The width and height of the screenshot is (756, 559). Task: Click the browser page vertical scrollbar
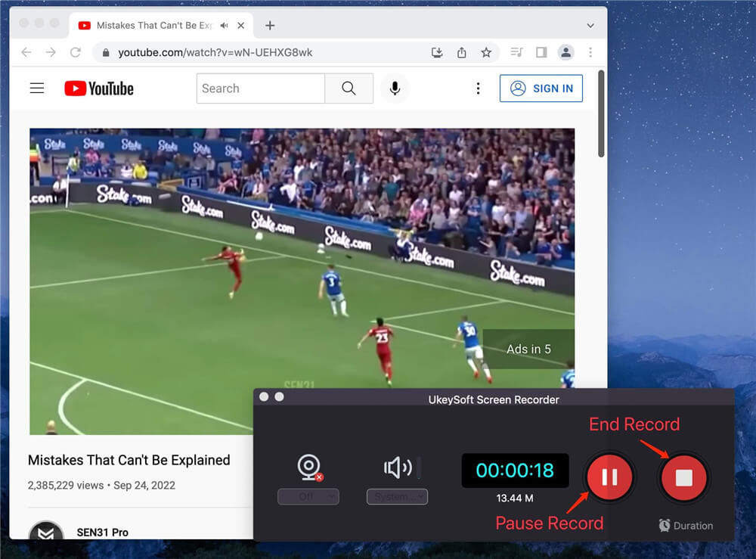[x=601, y=113]
